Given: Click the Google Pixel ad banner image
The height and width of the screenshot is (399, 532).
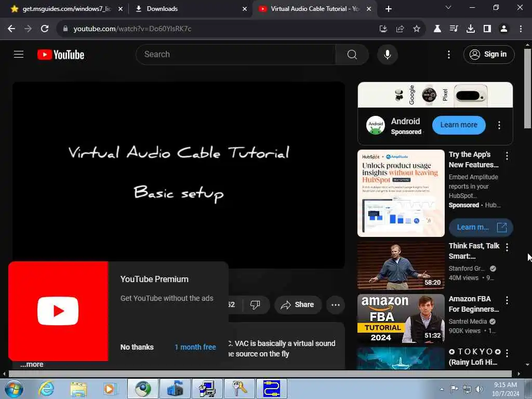Looking at the screenshot, I should click(x=435, y=95).
